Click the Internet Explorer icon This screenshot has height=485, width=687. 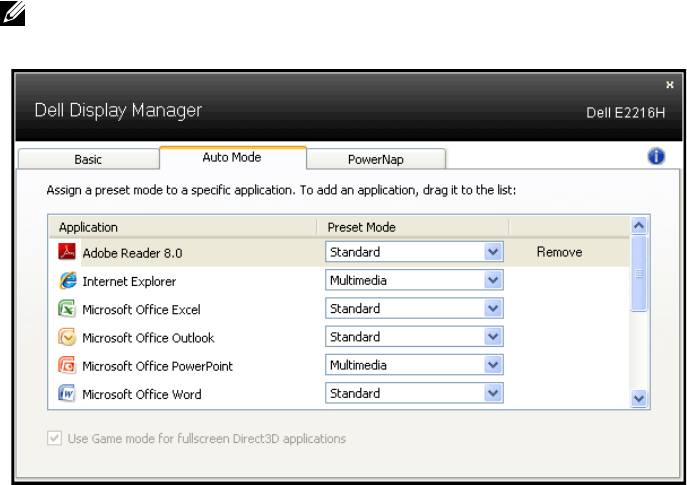click(67, 280)
